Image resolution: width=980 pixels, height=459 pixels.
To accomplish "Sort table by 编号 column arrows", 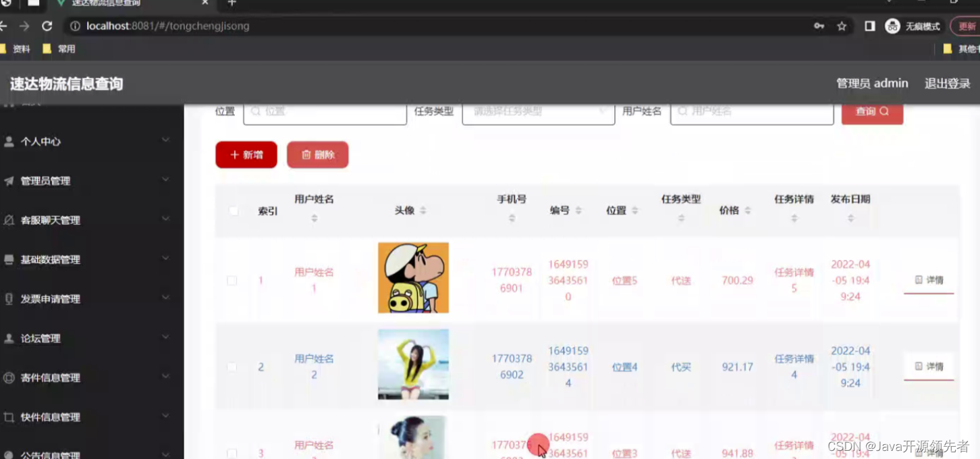I will [578, 211].
